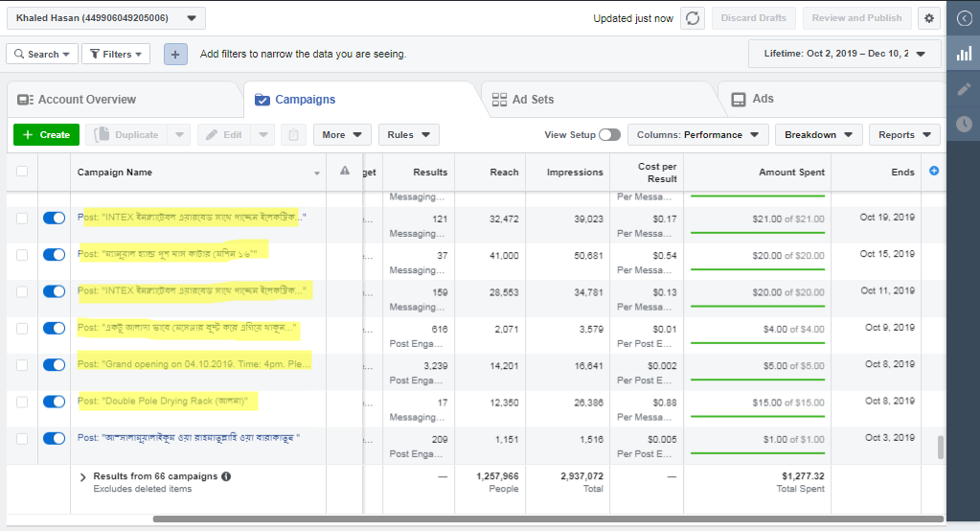This screenshot has width=980, height=531.
Task: Click the refresh data icon
Action: [x=692, y=18]
